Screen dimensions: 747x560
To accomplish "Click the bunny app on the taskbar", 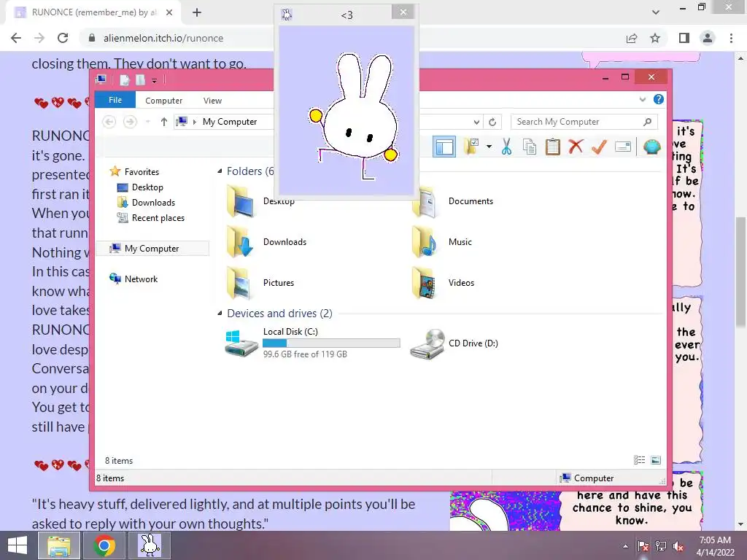I will tap(150, 545).
